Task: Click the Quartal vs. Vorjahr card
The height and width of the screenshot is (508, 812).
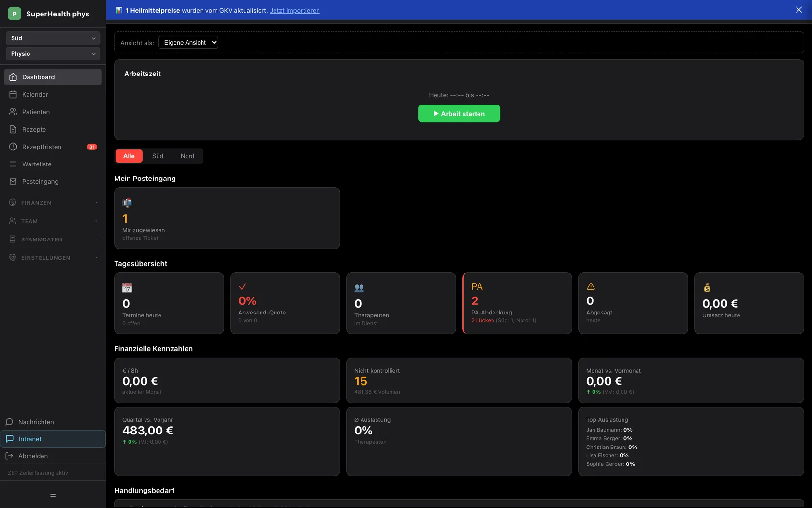Action: point(227,441)
